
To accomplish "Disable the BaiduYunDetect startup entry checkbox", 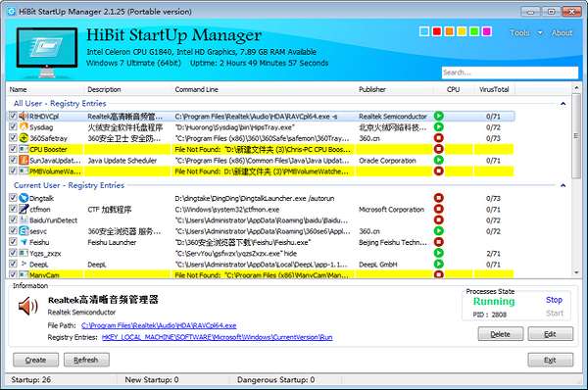I will (13, 219).
